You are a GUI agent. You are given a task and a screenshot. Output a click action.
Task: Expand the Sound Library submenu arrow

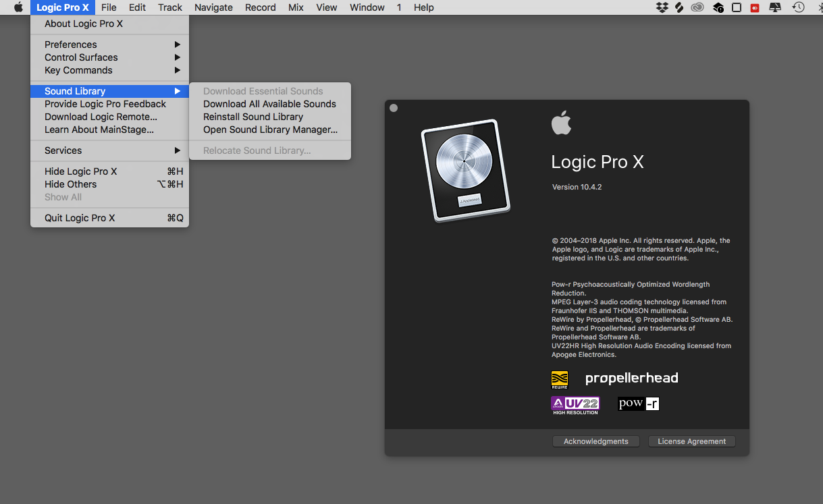point(178,91)
